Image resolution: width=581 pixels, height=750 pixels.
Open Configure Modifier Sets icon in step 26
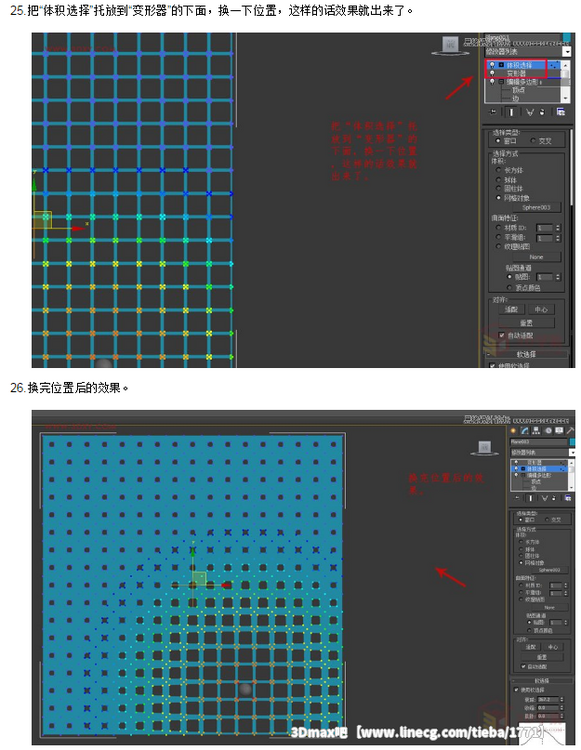(568, 498)
